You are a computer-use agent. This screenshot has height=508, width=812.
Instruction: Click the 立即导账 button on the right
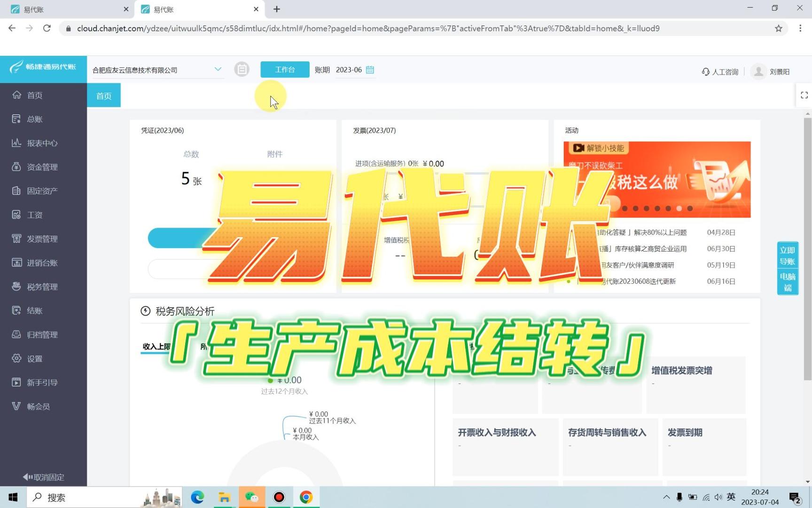pyautogui.click(x=788, y=255)
